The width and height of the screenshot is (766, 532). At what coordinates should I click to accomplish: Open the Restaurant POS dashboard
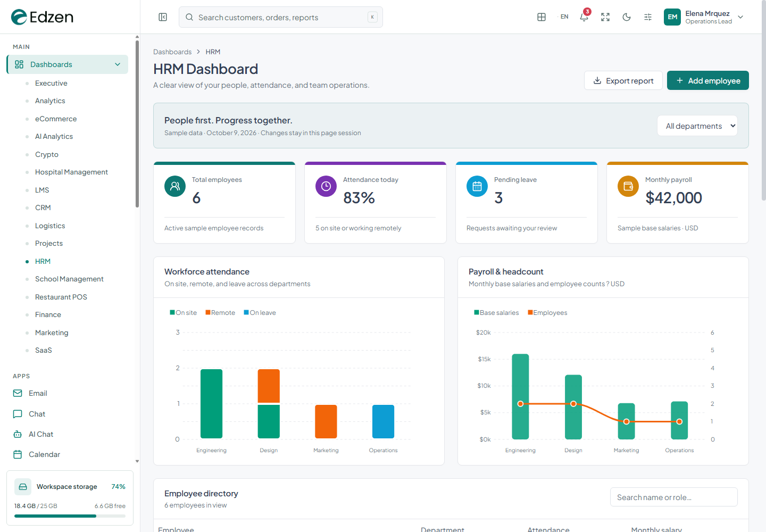61,297
